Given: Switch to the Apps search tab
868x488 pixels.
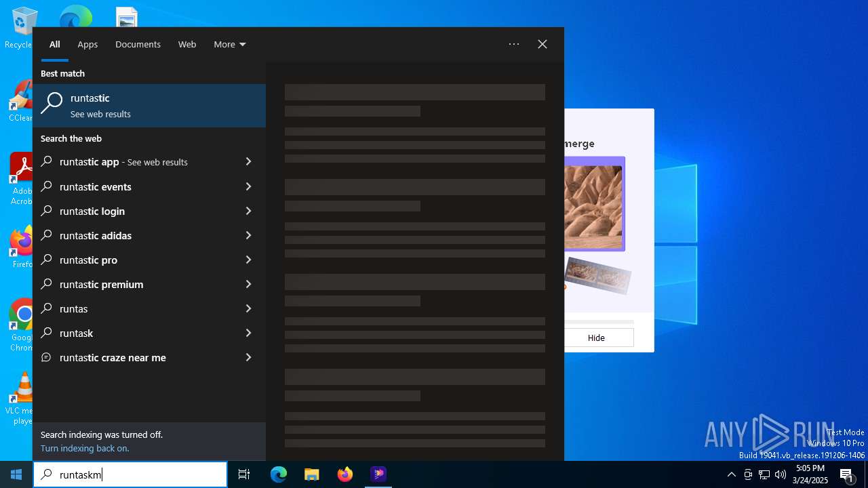Looking at the screenshot, I should point(87,45).
